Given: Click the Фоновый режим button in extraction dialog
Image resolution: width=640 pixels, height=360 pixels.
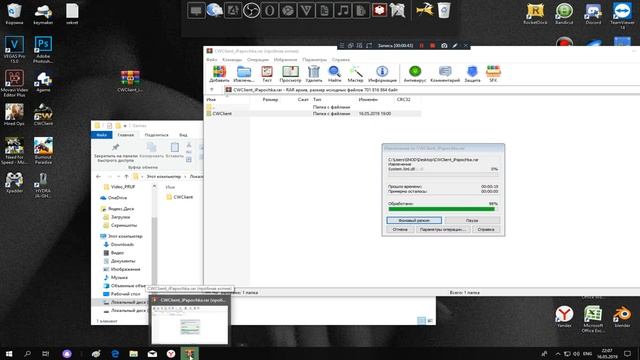Looking at the screenshot, I should (414, 220).
